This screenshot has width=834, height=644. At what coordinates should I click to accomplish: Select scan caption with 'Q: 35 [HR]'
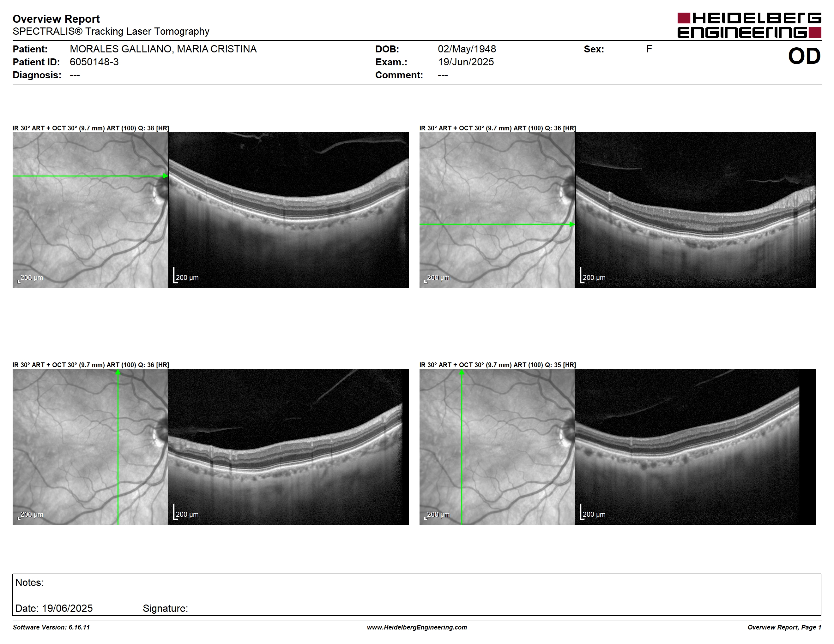click(498, 365)
